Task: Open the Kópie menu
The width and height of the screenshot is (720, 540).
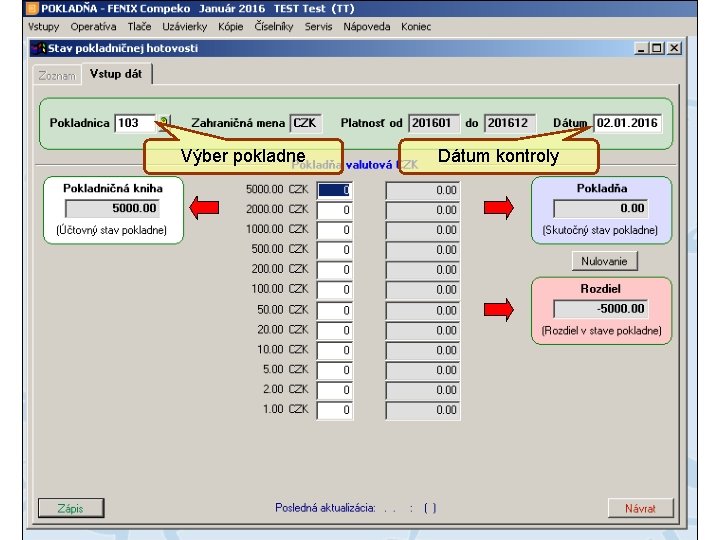Action: (x=231, y=27)
